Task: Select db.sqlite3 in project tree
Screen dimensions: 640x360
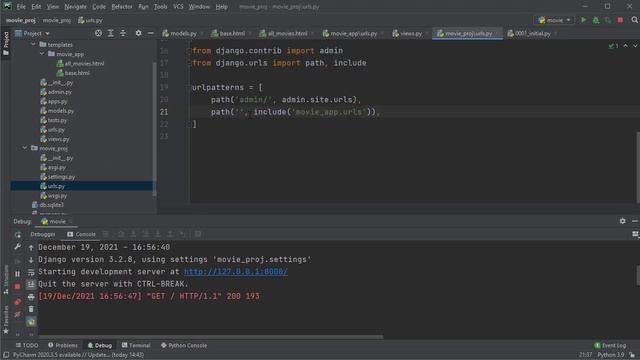Action: click(51, 205)
